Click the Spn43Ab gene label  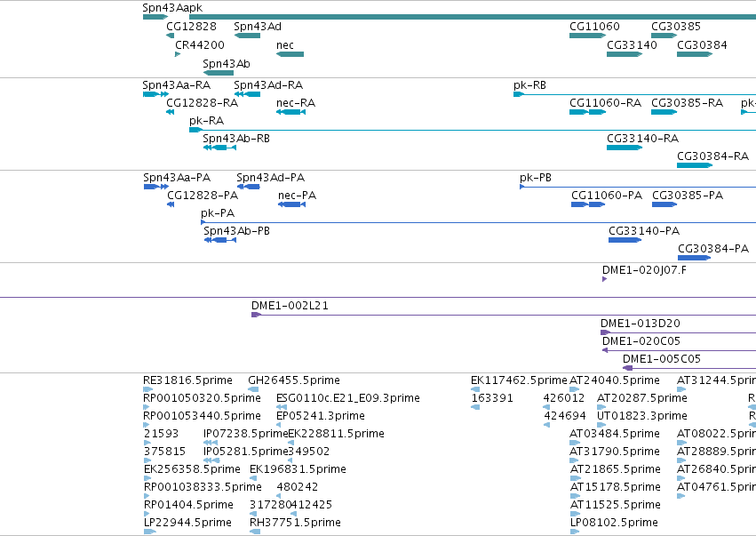227,64
